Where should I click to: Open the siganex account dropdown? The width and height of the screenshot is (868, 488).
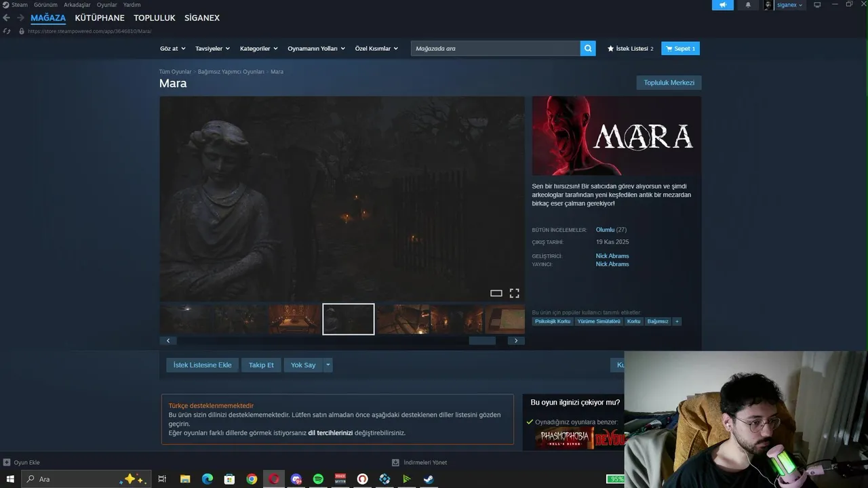coord(789,5)
